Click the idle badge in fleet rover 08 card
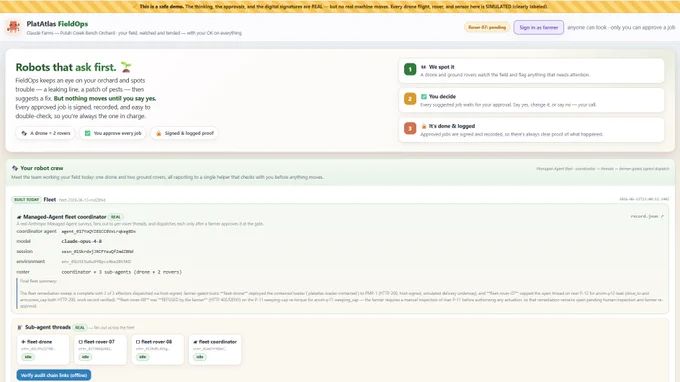This screenshot has width=680, height=382. [142, 357]
